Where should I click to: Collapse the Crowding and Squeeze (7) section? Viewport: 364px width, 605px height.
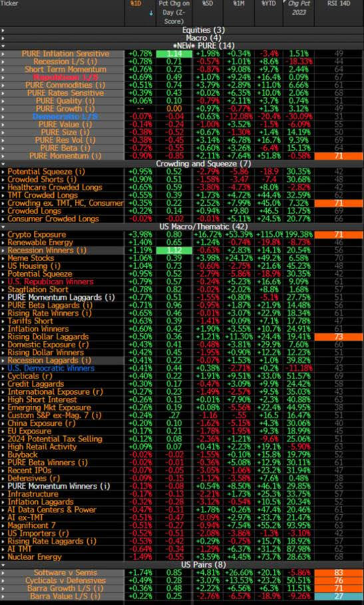point(3,164)
